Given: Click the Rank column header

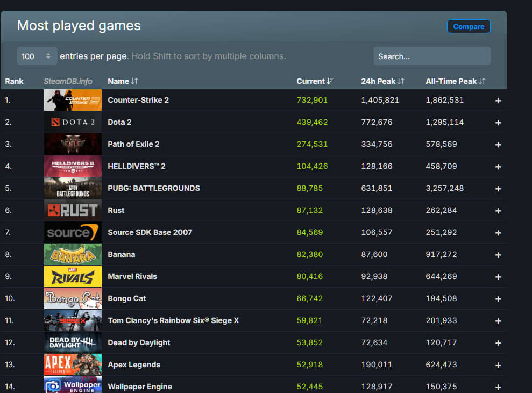Looking at the screenshot, I should pyautogui.click(x=14, y=81).
